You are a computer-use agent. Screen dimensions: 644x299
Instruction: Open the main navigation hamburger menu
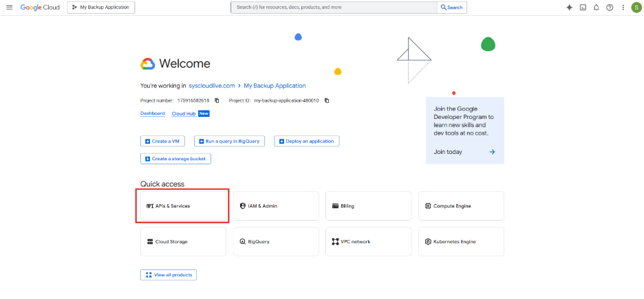(9, 8)
